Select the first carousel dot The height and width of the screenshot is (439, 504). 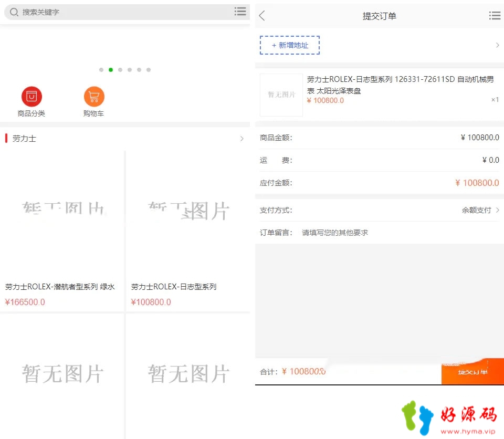[x=101, y=70]
